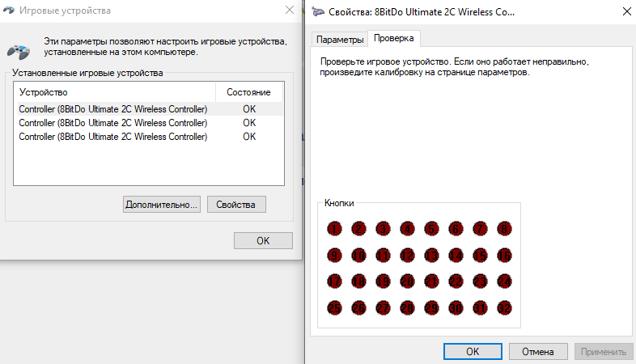The image size is (636, 364).
Task: Click OK in the Свойства properties window
Action: click(x=473, y=351)
